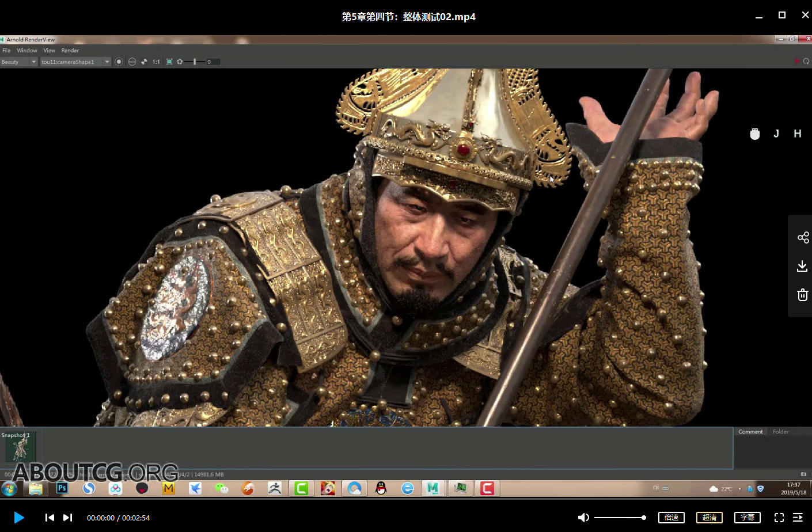
Task: Toggle 字幕 subtitles button
Action: (x=747, y=518)
